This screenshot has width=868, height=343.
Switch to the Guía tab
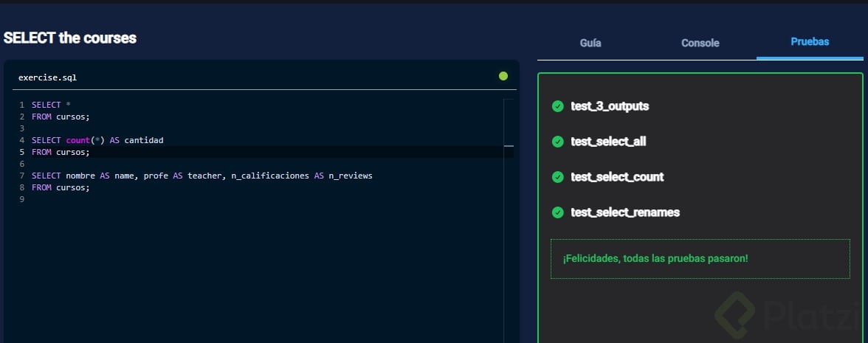click(590, 43)
